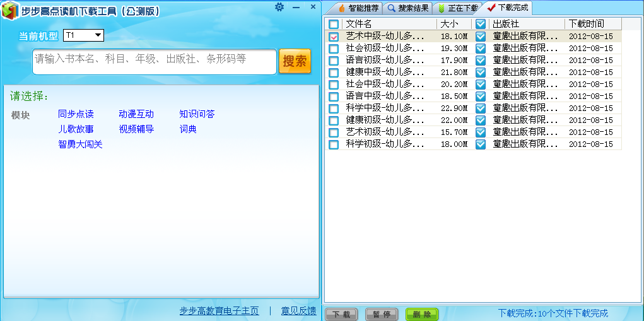Check the 社会中级 row checkbox
The width and height of the screenshot is (644, 321).
[x=334, y=85]
